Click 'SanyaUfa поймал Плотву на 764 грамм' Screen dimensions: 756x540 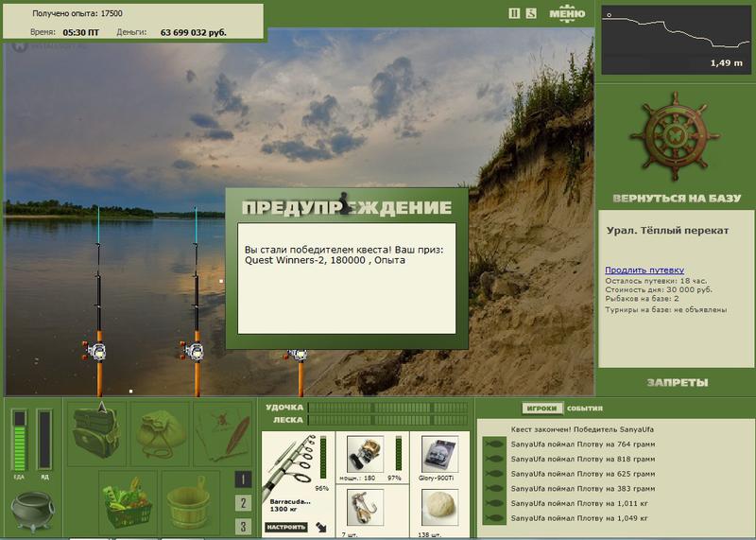(583, 444)
